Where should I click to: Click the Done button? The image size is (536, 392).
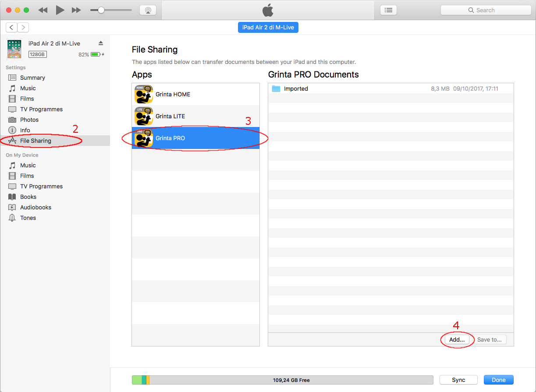pyautogui.click(x=499, y=380)
